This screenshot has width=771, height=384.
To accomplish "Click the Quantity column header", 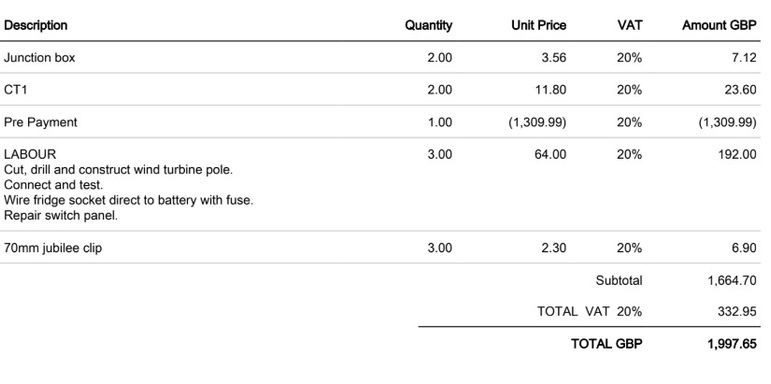I will click(428, 25).
